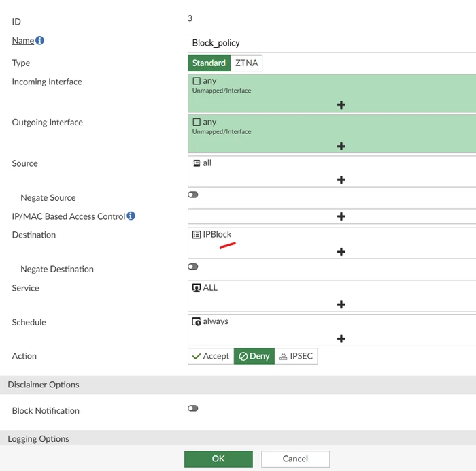Screen dimensions: 476x471
Task: Click the Disclaimer Options section header
Action: coord(238,385)
